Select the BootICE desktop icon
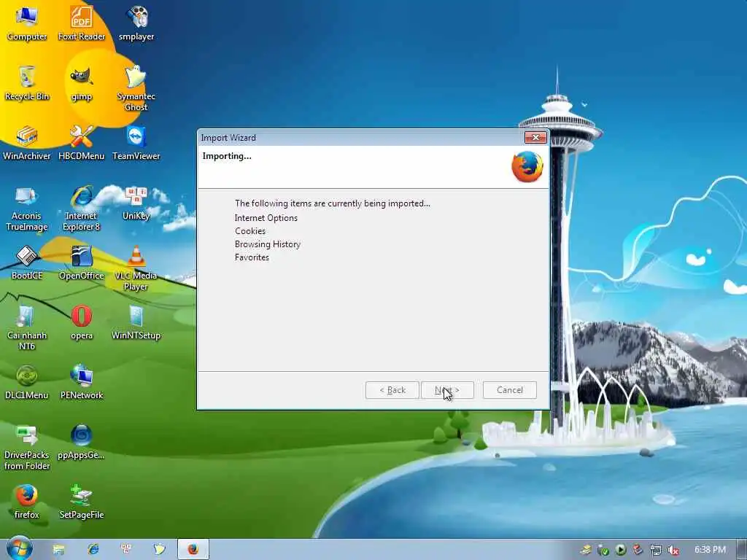This screenshot has width=747, height=560. (x=27, y=262)
